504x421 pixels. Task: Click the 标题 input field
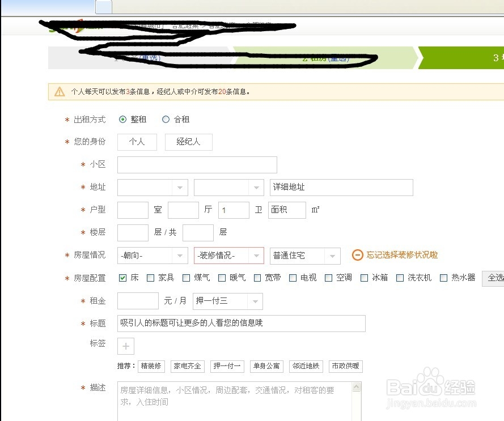point(242,324)
